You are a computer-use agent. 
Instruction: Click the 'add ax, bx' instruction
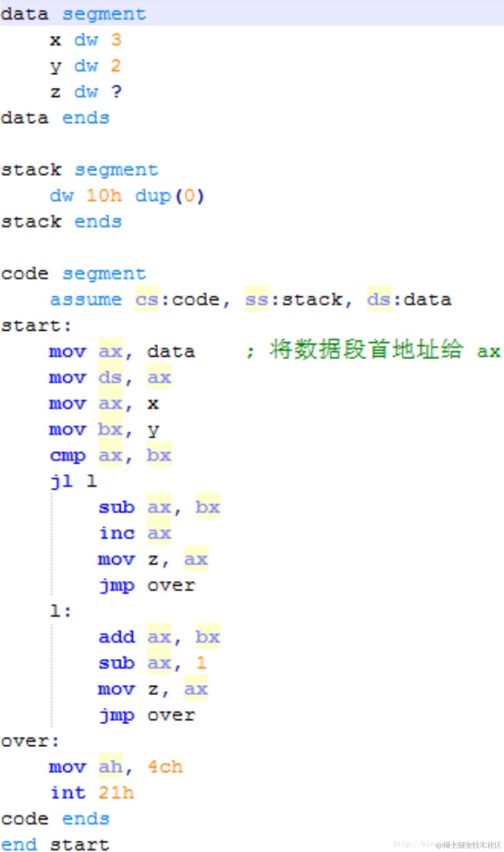(x=159, y=637)
